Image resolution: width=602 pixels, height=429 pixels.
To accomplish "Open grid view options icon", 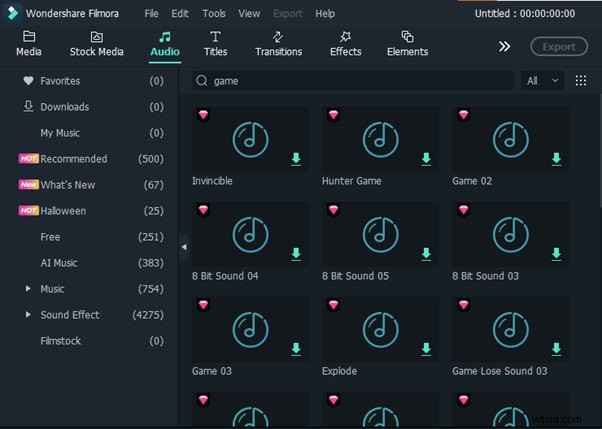I will [581, 81].
